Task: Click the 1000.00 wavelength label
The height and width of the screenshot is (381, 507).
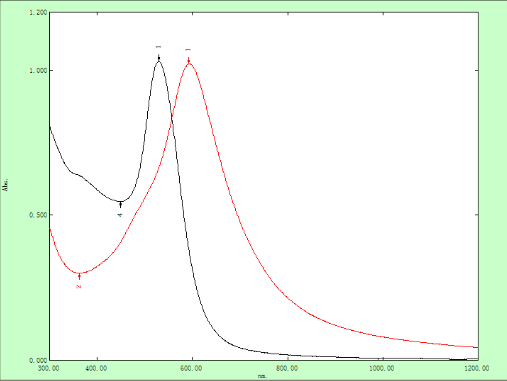Action: (383, 369)
